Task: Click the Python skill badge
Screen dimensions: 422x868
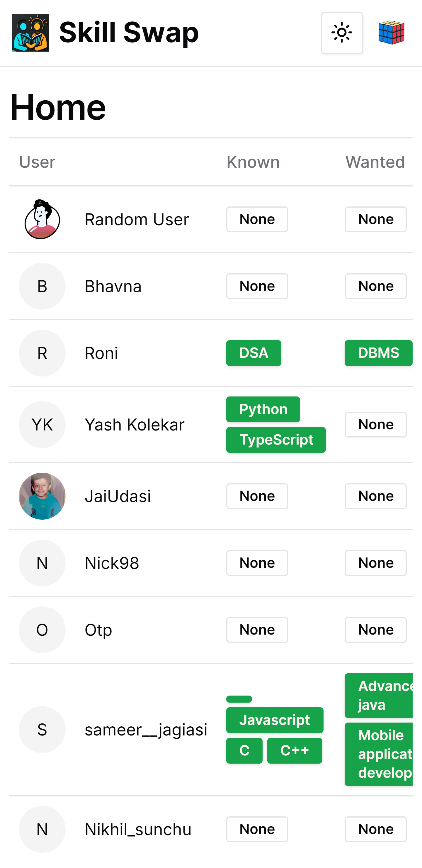Action: (x=263, y=409)
